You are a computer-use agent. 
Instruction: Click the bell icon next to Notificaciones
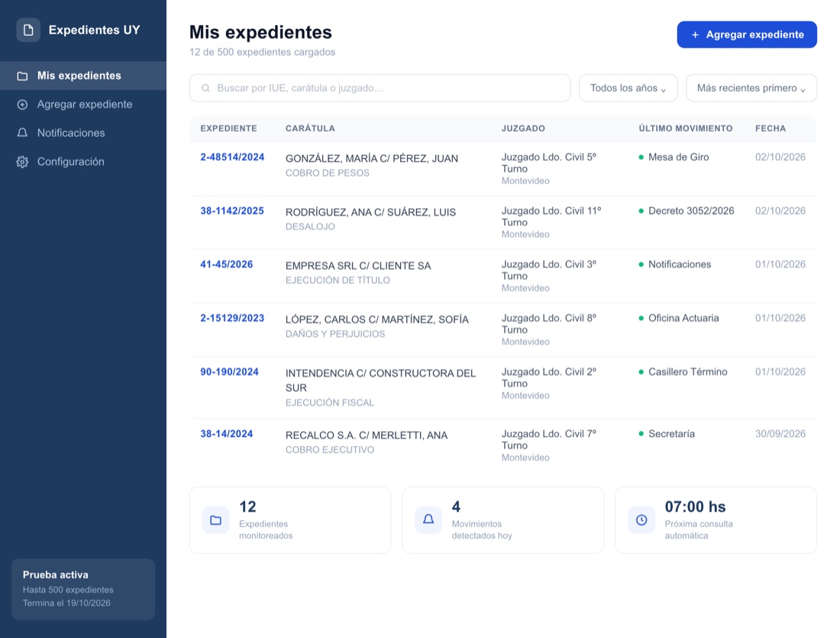22,133
